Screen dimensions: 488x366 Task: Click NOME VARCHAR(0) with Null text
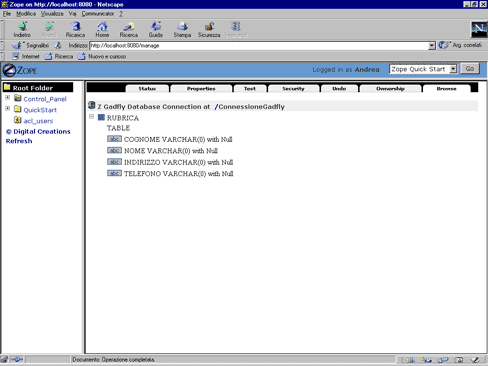pos(171,151)
